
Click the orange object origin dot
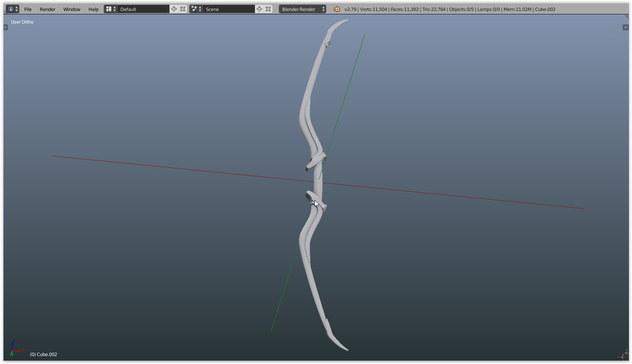(329, 43)
